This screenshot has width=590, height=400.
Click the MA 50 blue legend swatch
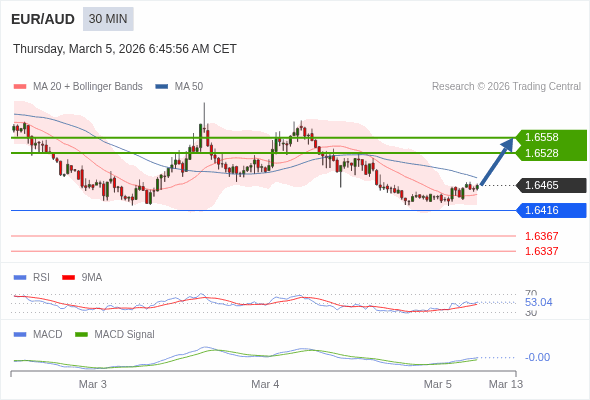162,87
